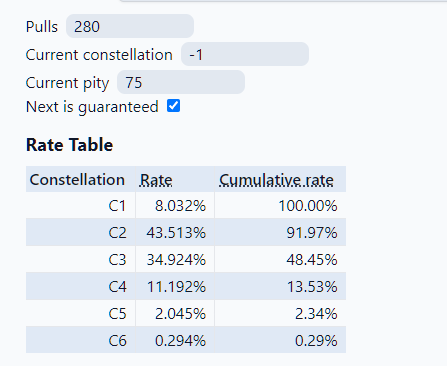
Task: Select the C1 constellation row label
Action: coord(117,206)
